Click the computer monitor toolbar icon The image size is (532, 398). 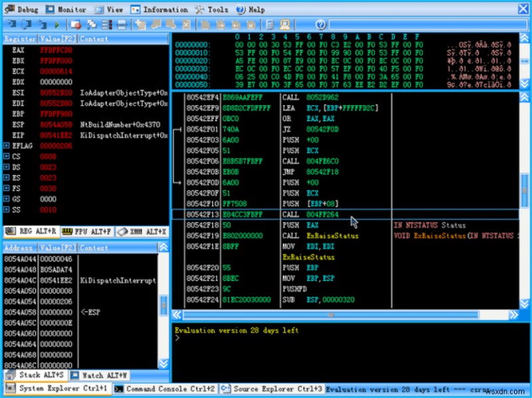pos(285,25)
